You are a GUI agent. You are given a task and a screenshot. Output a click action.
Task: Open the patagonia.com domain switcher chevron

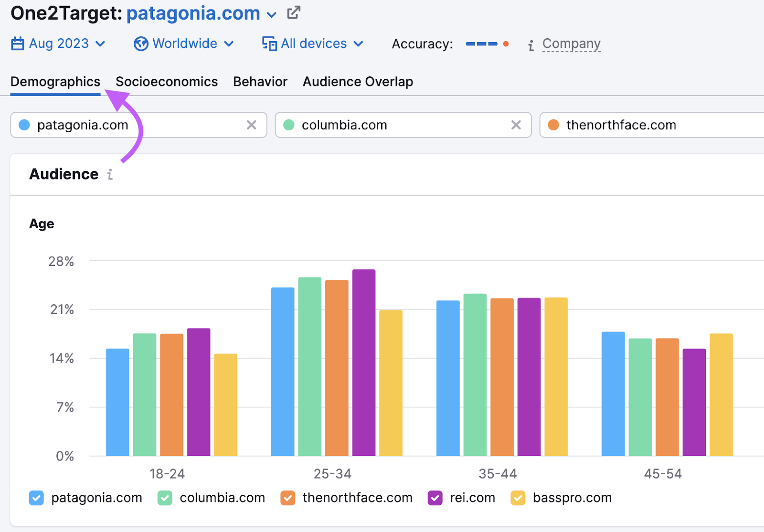272,14
